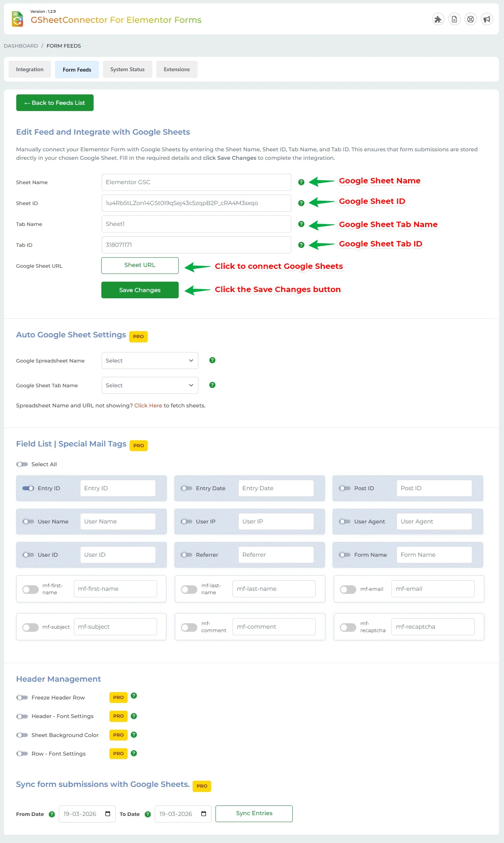The image size is (504, 843).
Task: Open the documentation page icon in header
Action: (454, 19)
